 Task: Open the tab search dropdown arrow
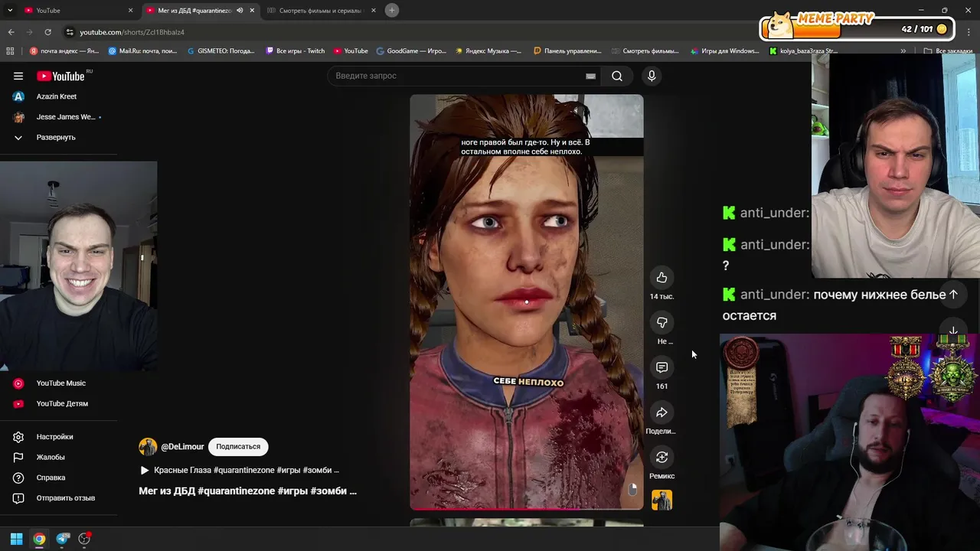pyautogui.click(x=10, y=10)
